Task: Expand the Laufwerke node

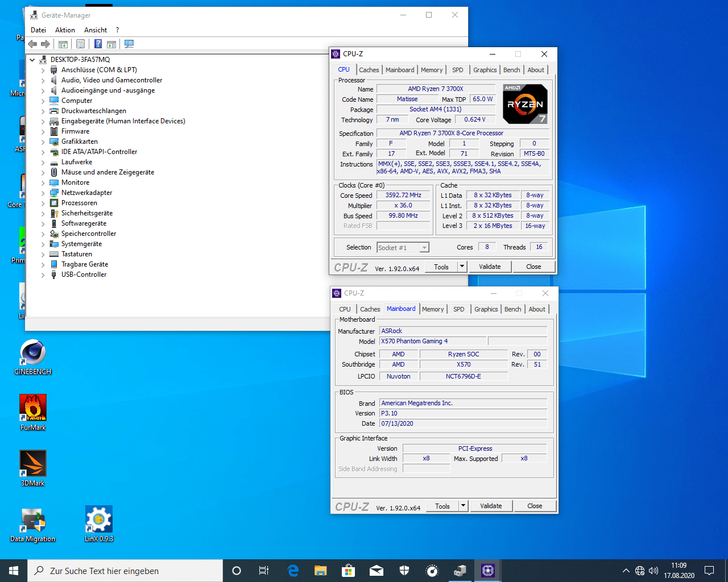Action: (x=43, y=162)
